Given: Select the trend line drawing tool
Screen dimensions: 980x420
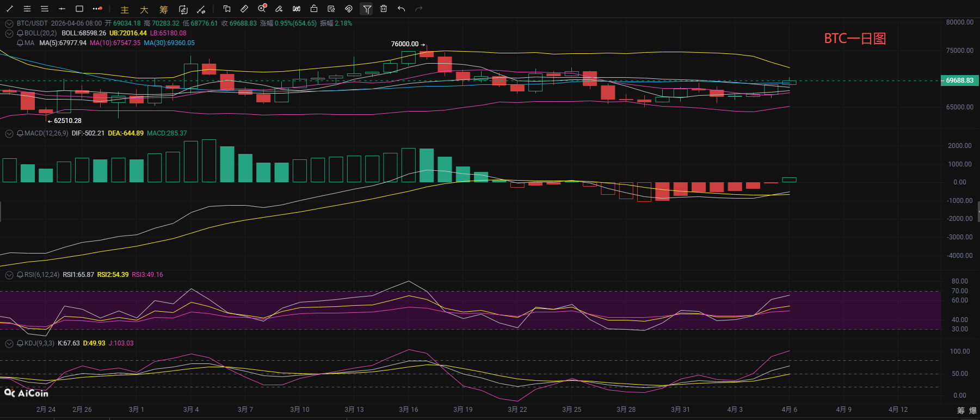Looking at the screenshot, I should pyautogui.click(x=10, y=9).
